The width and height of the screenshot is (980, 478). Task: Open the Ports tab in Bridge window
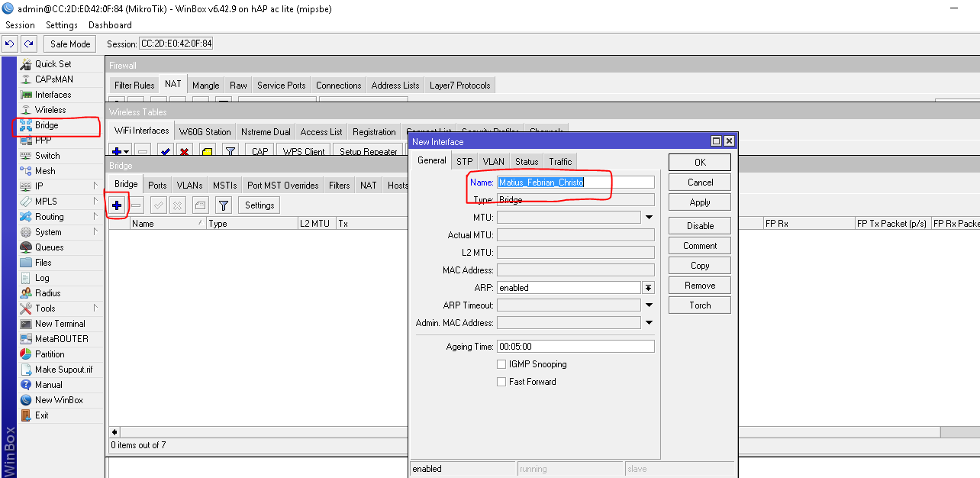tap(157, 185)
